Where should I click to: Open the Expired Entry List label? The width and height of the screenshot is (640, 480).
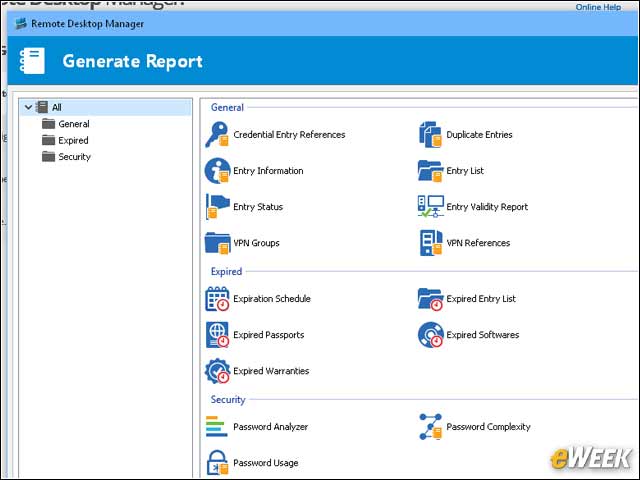(481, 299)
